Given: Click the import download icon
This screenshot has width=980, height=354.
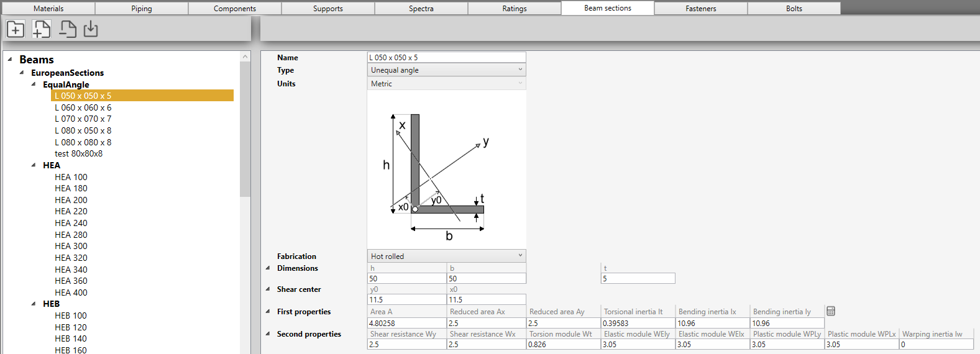Looking at the screenshot, I should (x=91, y=29).
